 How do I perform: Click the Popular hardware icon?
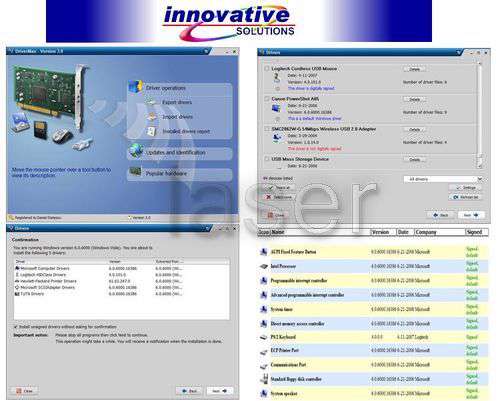tap(135, 172)
